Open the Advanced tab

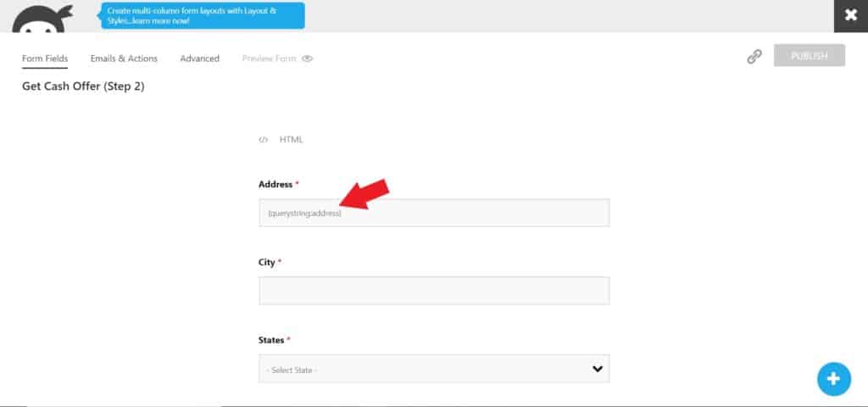pos(200,59)
